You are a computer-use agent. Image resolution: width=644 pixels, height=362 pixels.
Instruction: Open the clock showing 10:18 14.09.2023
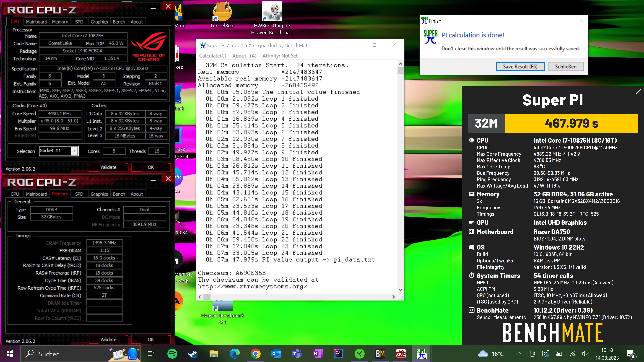(607, 354)
